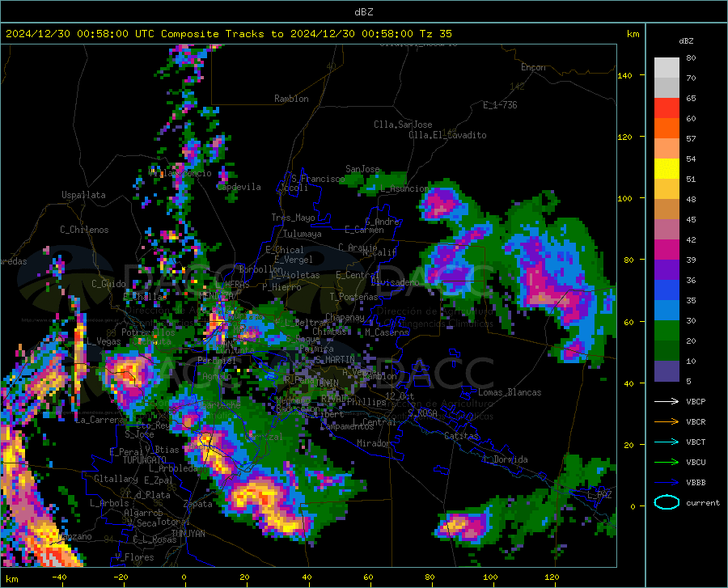Click the E_1-736 place label
Image resolution: width=728 pixels, height=588 pixels.
pyautogui.click(x=500, y=105)
